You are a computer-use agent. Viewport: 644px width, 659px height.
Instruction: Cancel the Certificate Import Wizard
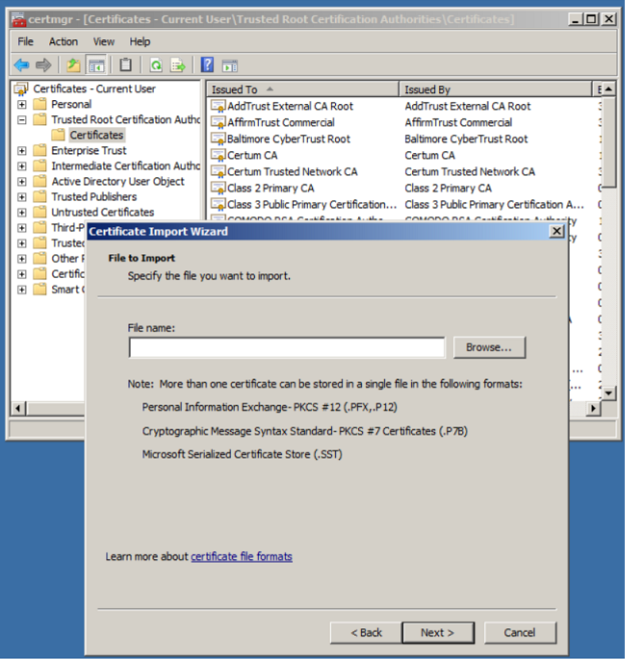pyautogui.click(x=520, y=632)
